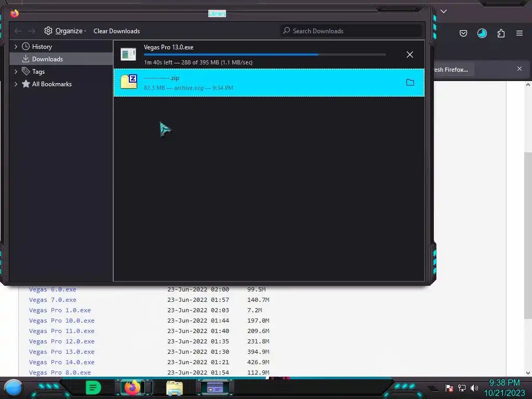Image resolution: width=532 pixels, height=399 pixels.
Task: Expand the History tree node
Action: coord(16,46)
